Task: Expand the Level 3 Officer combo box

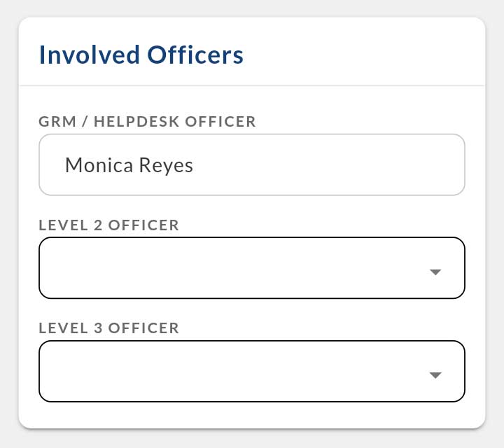Action: pyautogui.click(x=252, y=371)
